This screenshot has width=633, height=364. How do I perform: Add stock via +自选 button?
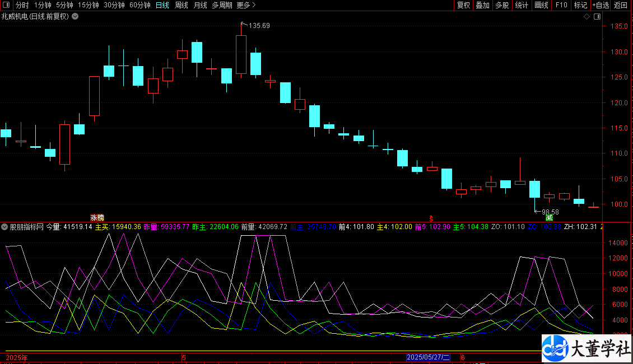600,5
